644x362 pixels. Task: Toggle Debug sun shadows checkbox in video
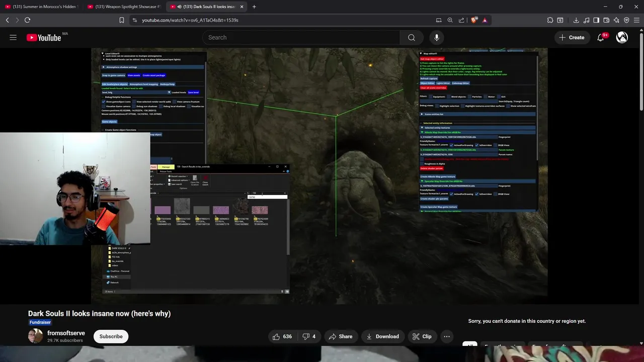[134, 106]
